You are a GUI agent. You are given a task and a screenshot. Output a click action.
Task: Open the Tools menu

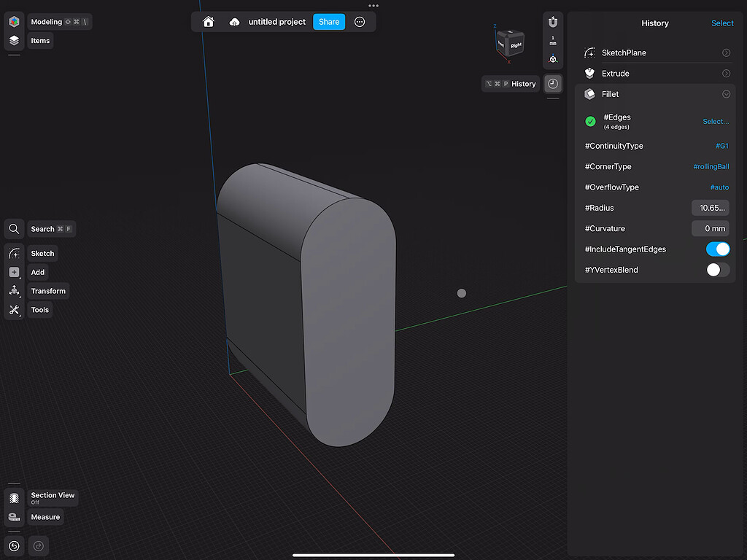click(39, 309)
